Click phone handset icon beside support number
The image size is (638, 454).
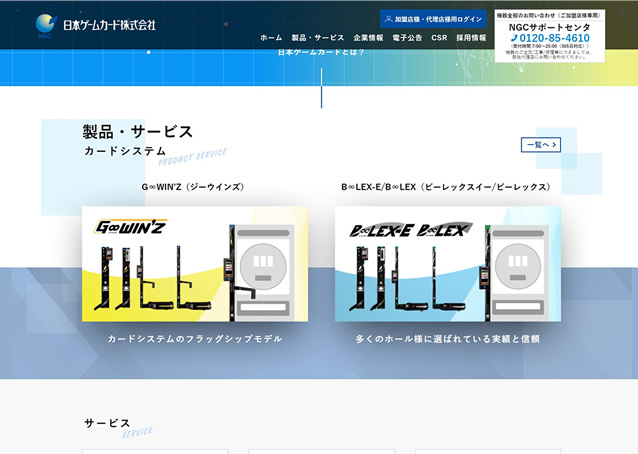coord(514,38)
